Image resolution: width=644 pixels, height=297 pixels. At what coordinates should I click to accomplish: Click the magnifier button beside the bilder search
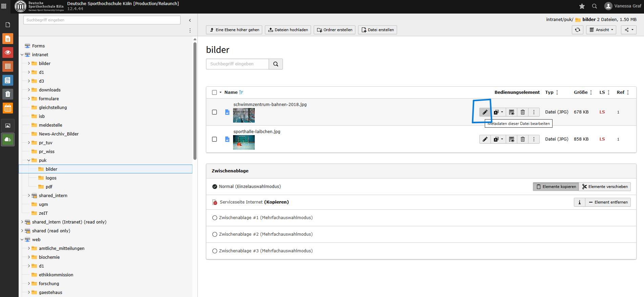(276, 64)
